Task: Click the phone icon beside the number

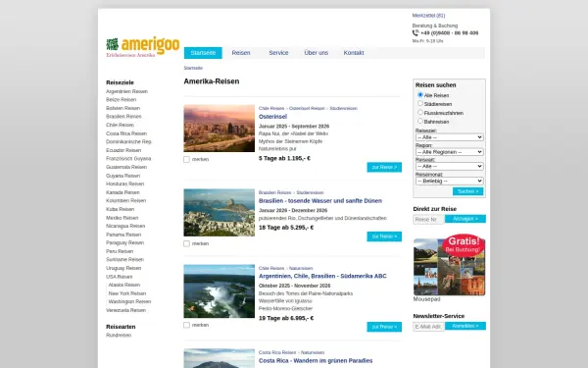Action: (x=416, y=32)
